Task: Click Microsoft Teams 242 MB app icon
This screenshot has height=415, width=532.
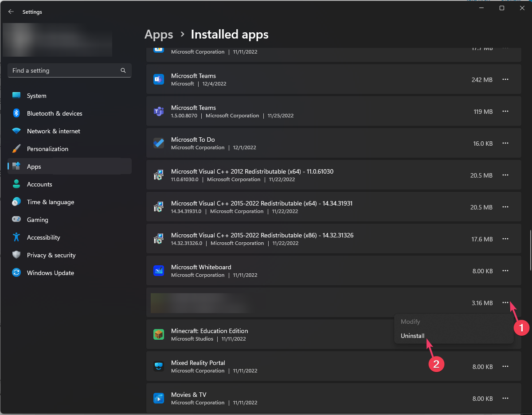Action: click(x=159, y=79)
